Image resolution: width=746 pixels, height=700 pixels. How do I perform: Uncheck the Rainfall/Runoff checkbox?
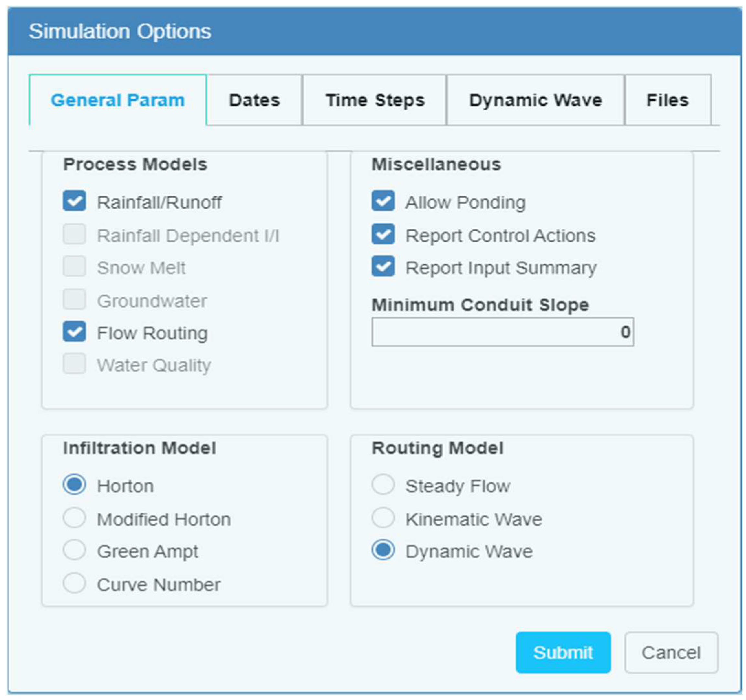click(x=74, y=201)
